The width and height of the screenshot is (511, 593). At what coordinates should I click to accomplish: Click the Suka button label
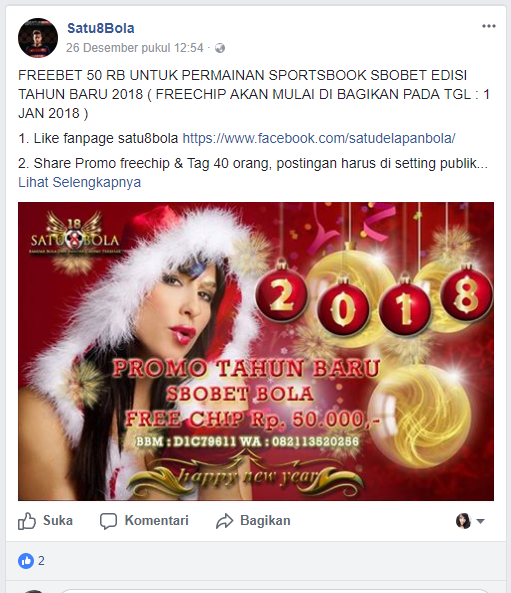click(58, 520)
